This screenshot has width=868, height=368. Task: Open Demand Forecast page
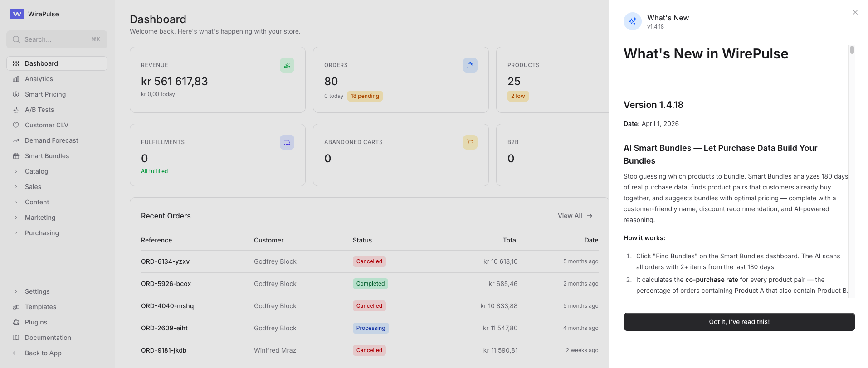[x=57, y=140]
